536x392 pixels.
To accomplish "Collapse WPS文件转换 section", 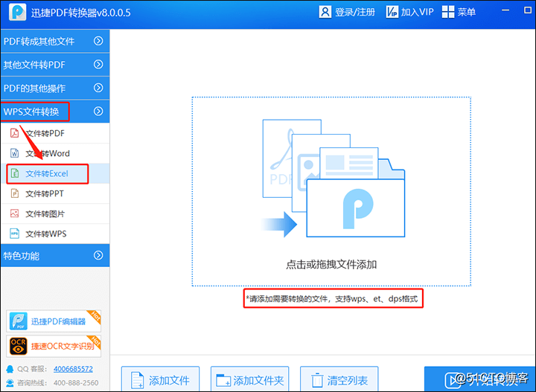I will 55,112.
